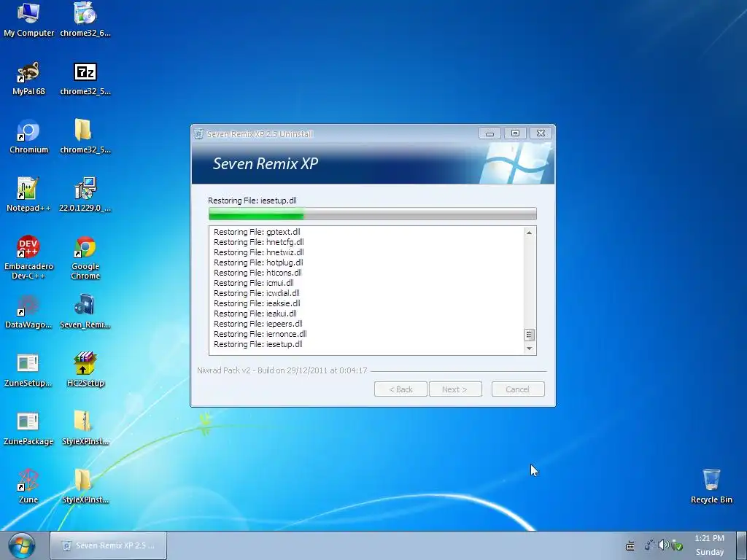The image size is (747, 560).
Task: Click the network connection tray icon
Action: point(649,545)
